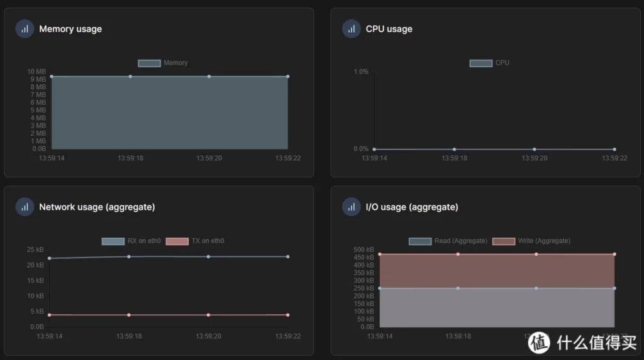Pick the RX data point at 13:59:22
644x360 pixels.
coord(287,256)
